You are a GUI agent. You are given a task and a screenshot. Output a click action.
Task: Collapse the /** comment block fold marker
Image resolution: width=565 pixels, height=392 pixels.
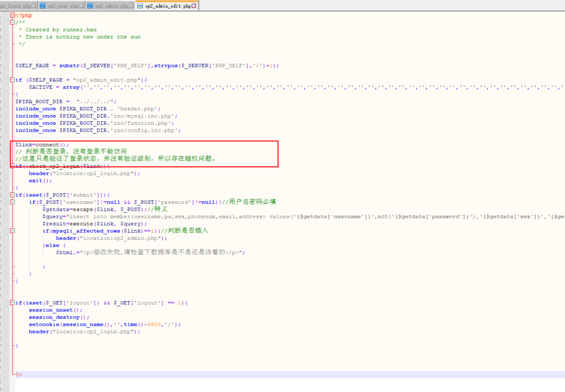[x=12, y=22]
